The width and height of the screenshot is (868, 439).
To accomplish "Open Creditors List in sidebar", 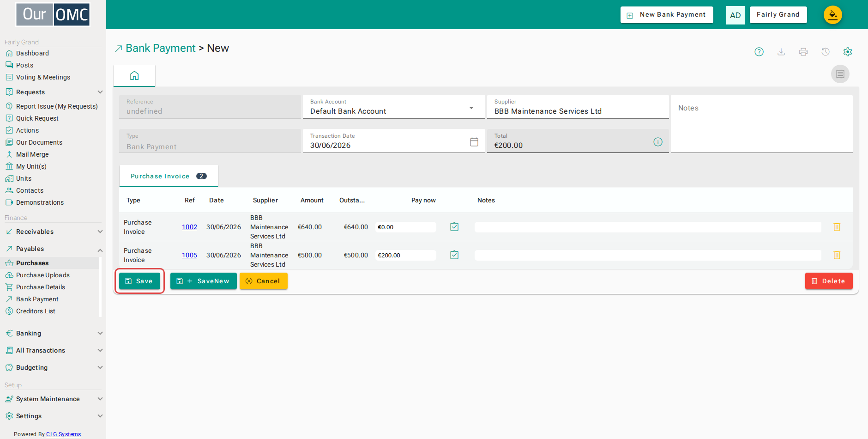I will click(36, 311).
